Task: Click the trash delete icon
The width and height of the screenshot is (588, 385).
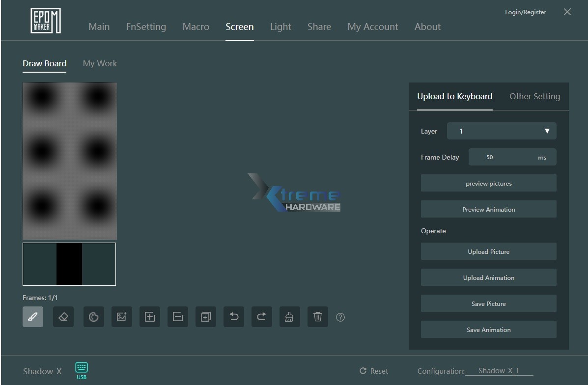Action: [x=318, y=317]
